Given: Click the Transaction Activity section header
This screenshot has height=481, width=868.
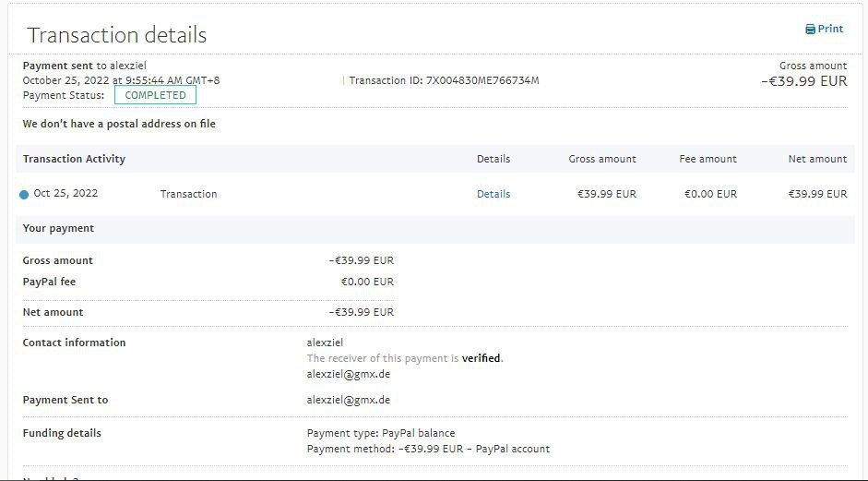Looking at the screenshot, I should (74, 159).
